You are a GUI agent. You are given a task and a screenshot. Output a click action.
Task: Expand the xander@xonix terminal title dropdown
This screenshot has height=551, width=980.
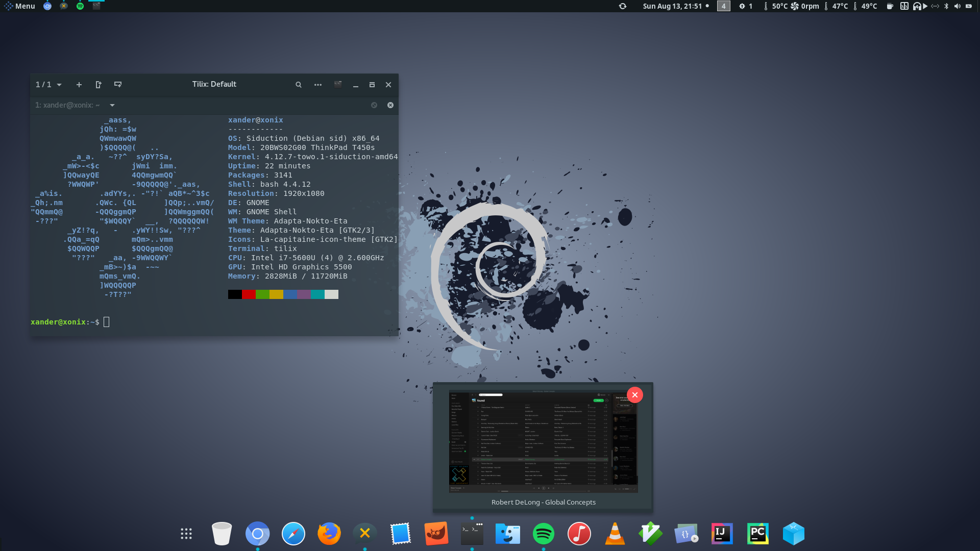coord(112,105)
